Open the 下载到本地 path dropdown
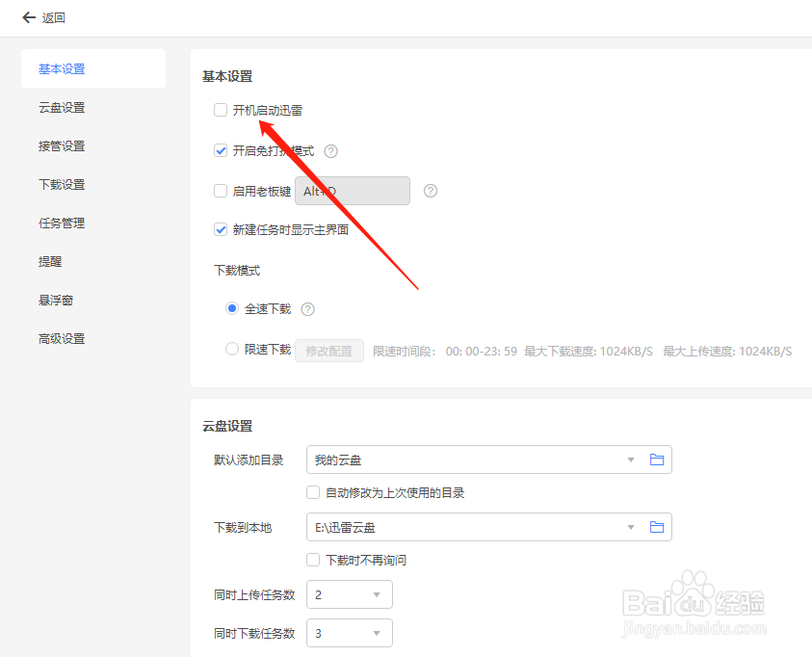This screenshot has width=812, height=657. coord(631,527)
